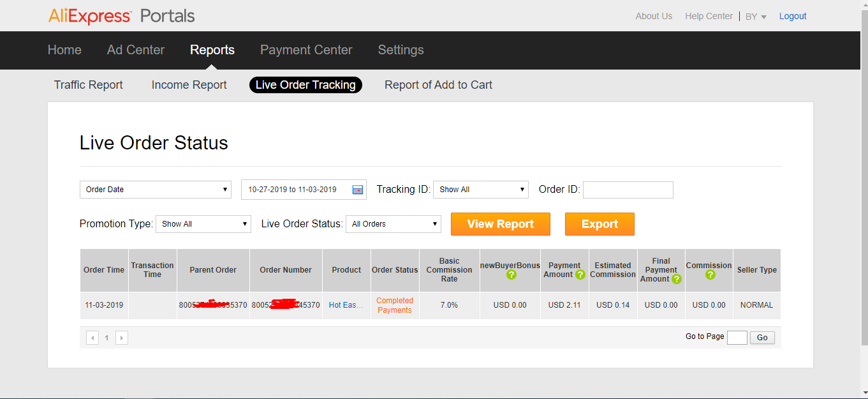Image resolution: width=868 pixels, height=399 pixels.
Task: Click the date range field 10-27-2019 to 11-03-2019
Action: pos(304,190)
